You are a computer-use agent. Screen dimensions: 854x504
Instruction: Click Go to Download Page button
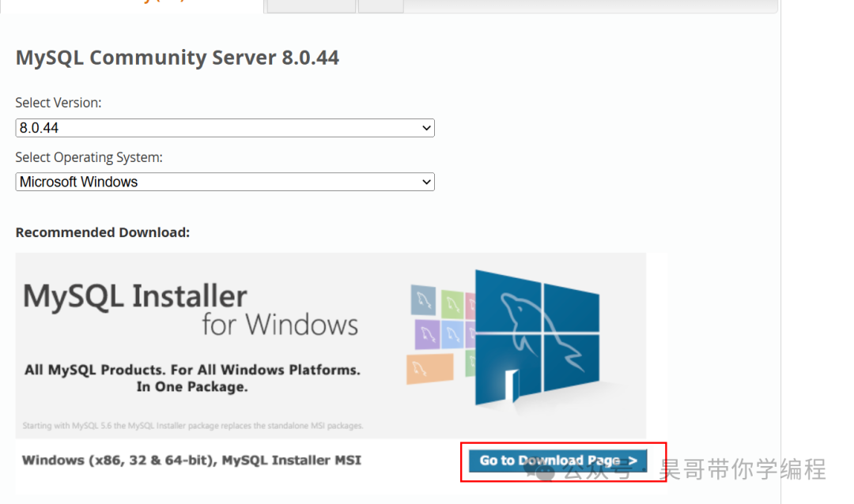click(x=557, y=461)
